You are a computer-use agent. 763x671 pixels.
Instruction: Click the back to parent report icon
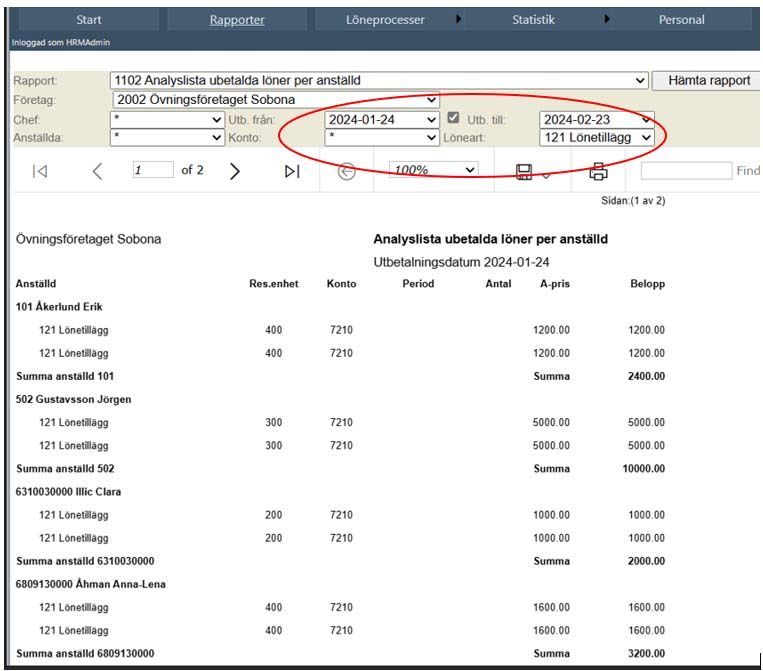[346, 171]
